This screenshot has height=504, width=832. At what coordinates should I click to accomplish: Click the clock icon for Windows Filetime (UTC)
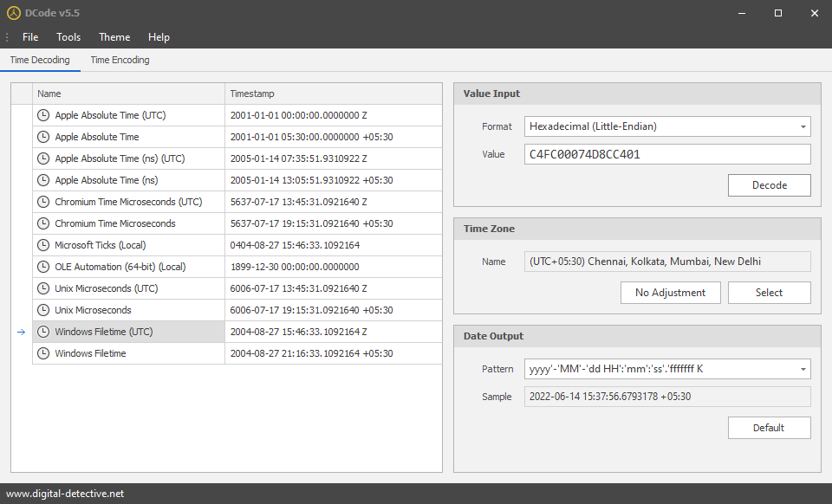click(43, 332)
